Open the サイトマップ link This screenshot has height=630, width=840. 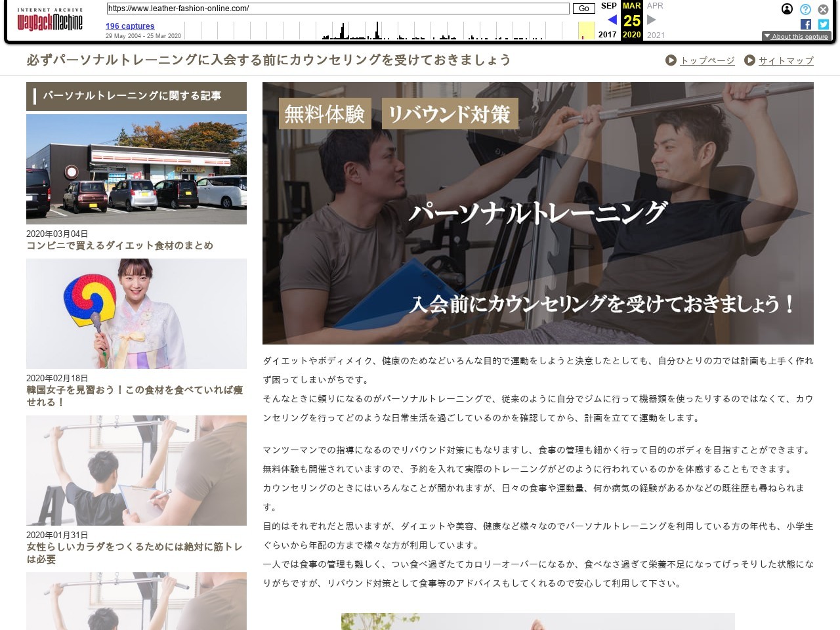point(786,60)
